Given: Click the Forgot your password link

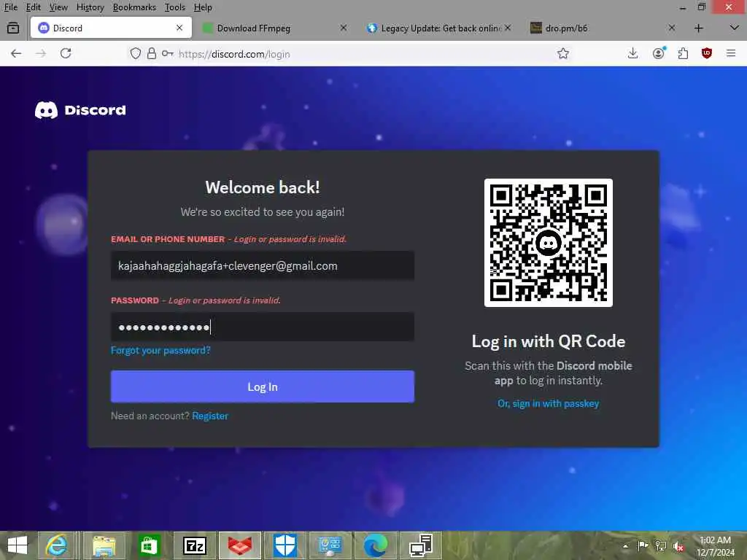Looking at the screenshot, I should point(160,351).
